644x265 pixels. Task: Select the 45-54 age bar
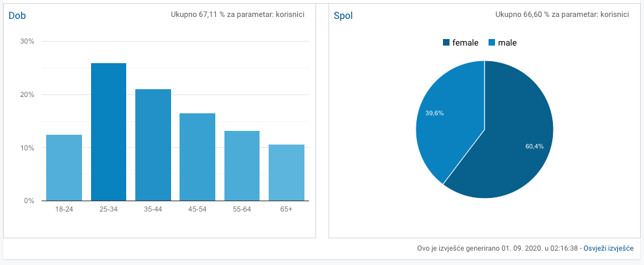coord(197,157)
